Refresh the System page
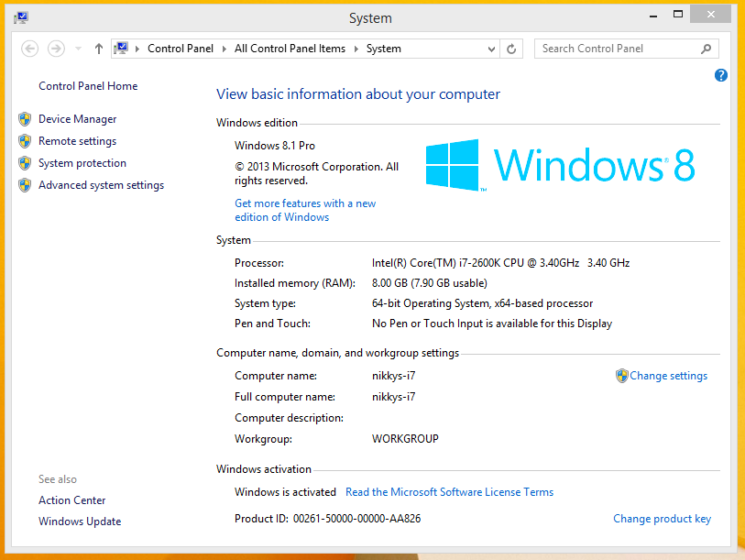 coord(511,49)
